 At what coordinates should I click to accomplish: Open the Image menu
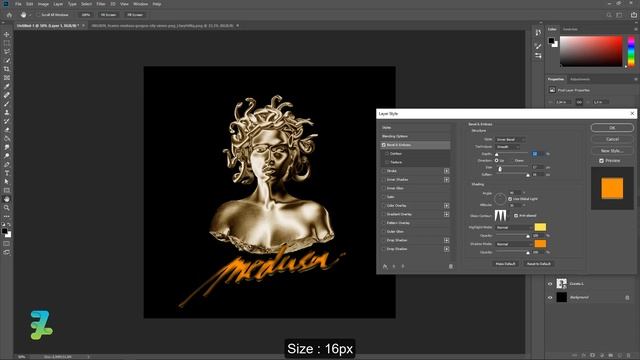pyautogui.click(x=43, y=4)
